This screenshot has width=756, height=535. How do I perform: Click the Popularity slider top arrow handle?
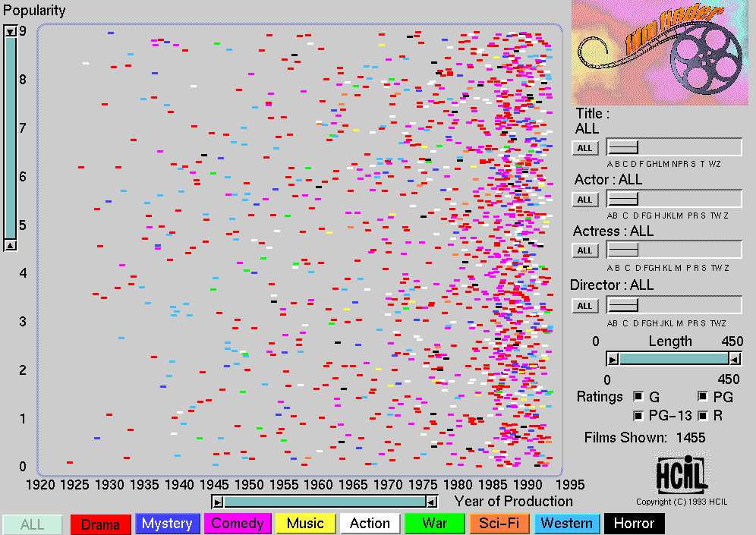[11, 32]
